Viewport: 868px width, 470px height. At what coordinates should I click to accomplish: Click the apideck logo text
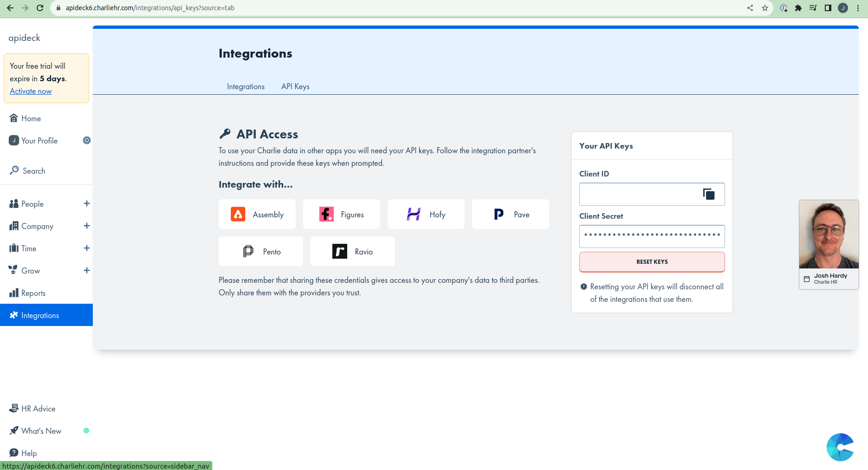tap(24, 38)
